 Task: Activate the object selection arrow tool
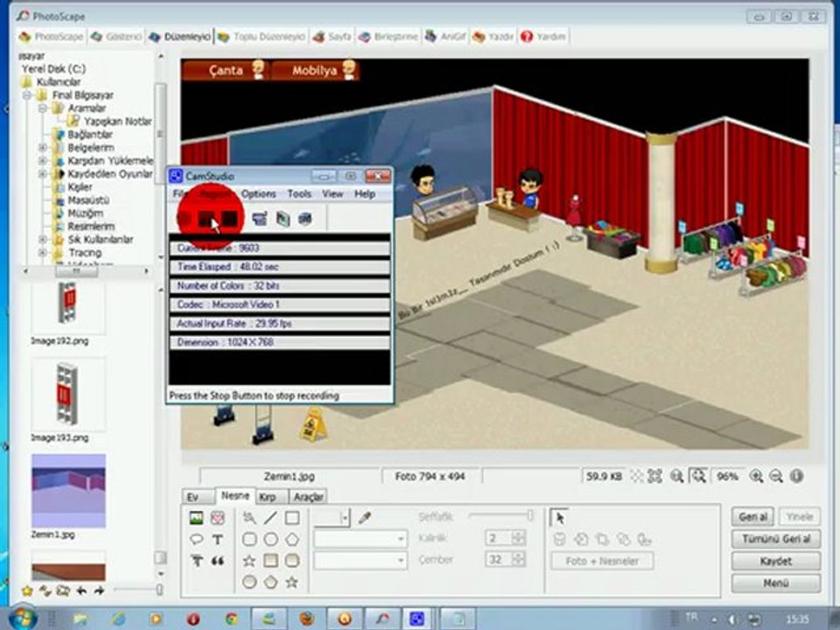(x=559, y=518)
